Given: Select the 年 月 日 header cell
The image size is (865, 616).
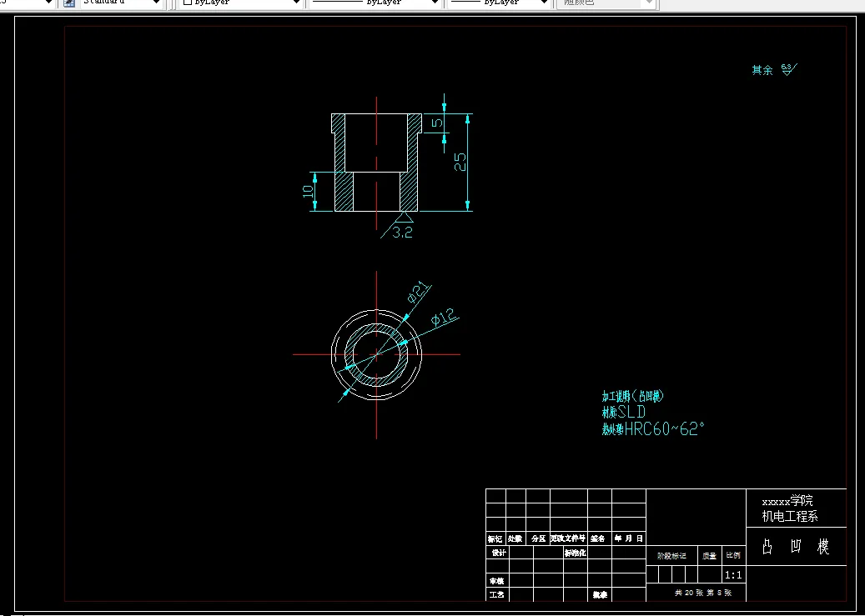Looking at the screenshot, I should coord(629,538).
